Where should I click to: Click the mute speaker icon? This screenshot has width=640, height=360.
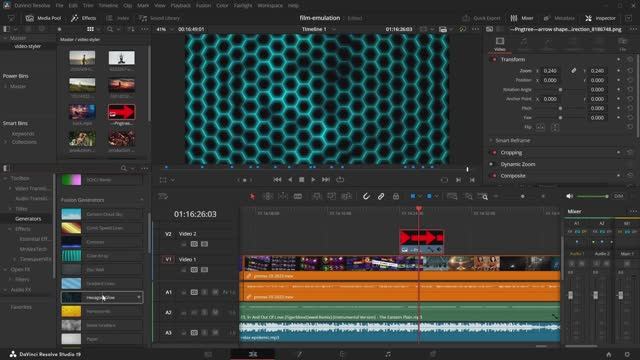569,196
